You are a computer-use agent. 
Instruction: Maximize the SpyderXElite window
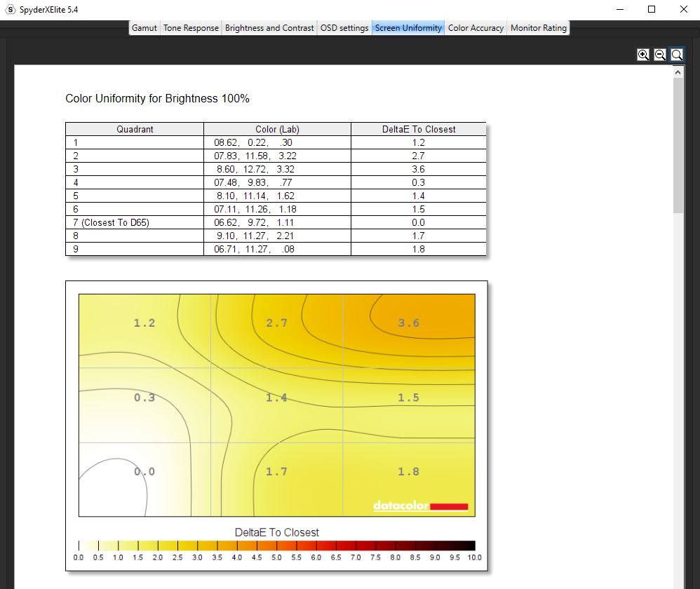point(652,9)
